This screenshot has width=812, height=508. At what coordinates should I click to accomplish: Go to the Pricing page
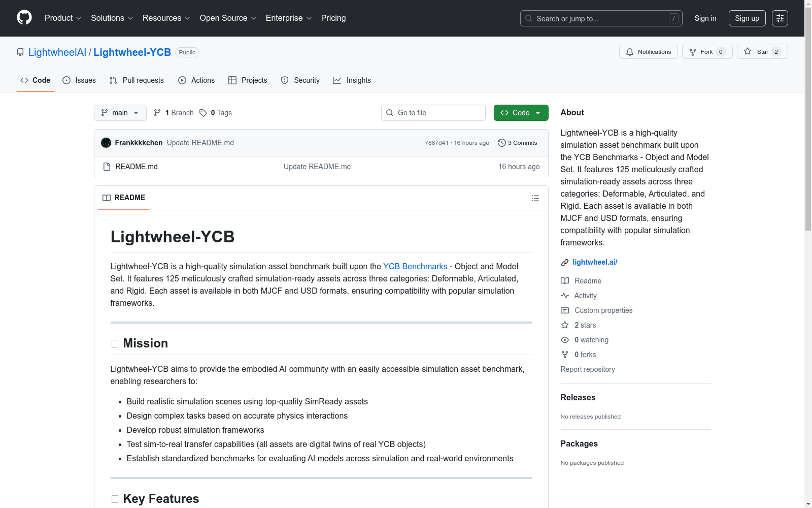pos(333,18)
